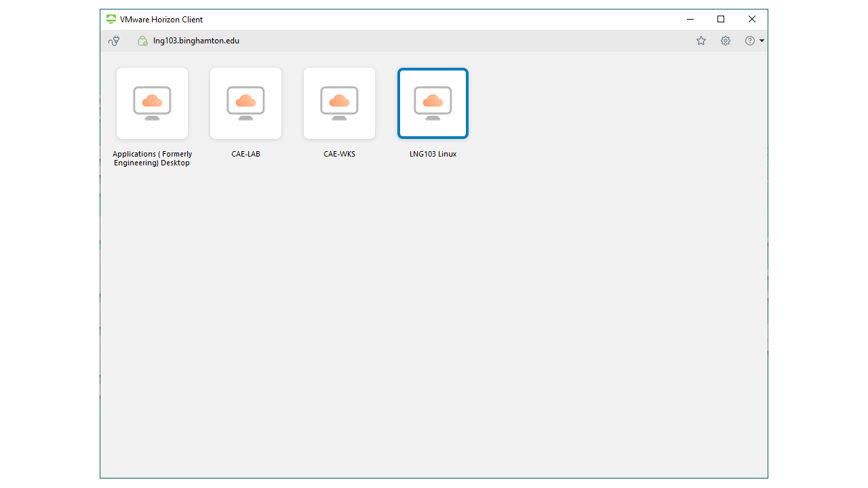The width and height of the screenshot is (868, 488).
Task: Click the disconnect from server plug icon
Action: click(114, 41)
